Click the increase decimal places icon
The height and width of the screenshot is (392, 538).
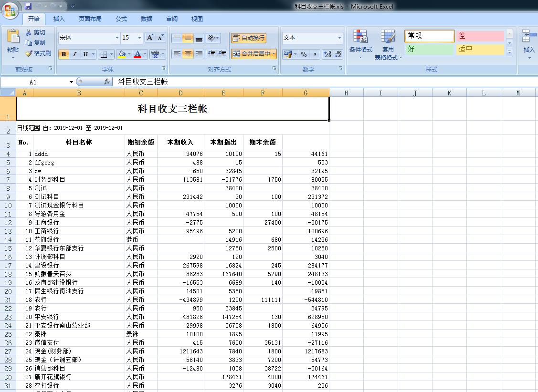tap(327, 54)
